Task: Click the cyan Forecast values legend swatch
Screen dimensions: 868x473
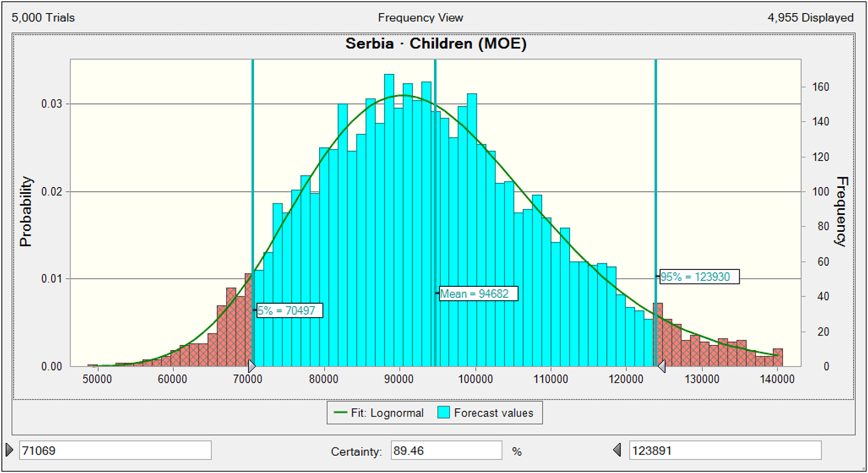Action: point(444,413)
